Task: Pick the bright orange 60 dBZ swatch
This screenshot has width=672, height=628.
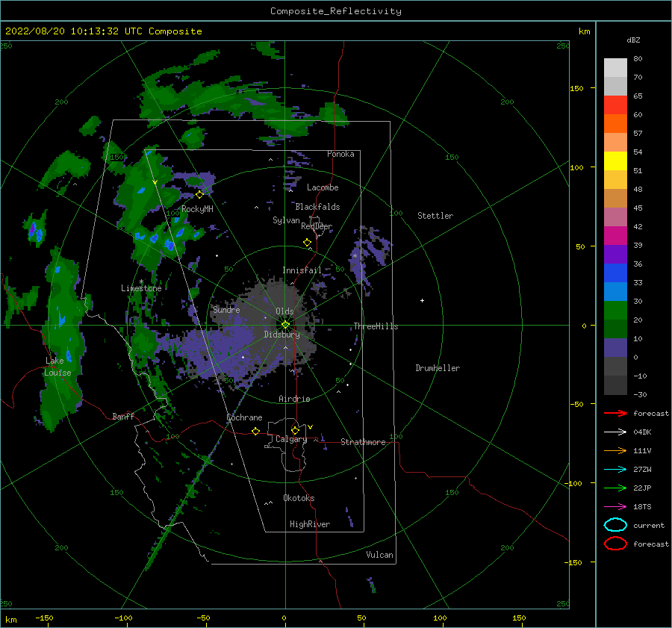Action: (615, 123)
